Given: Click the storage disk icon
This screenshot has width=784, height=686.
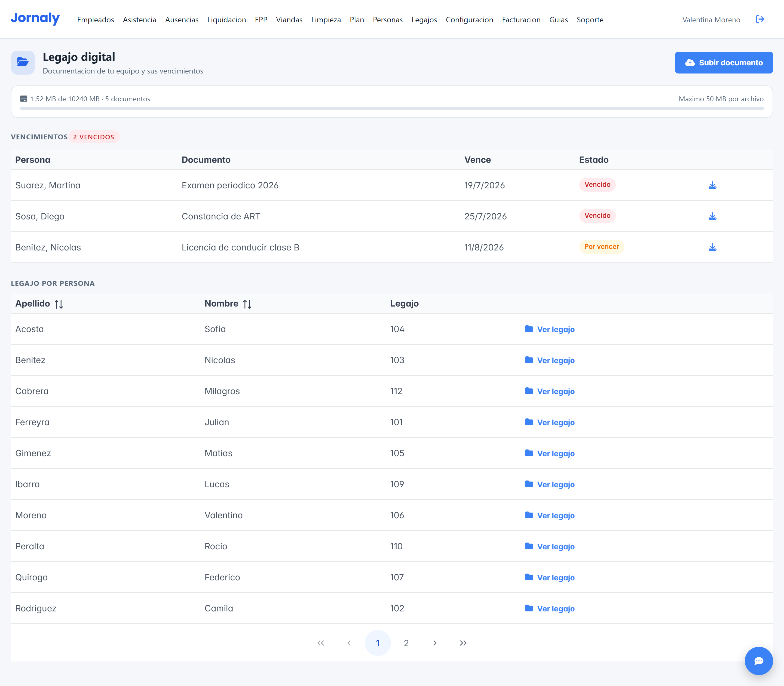Looking at the screenshot, I should (x=24, y=99).
